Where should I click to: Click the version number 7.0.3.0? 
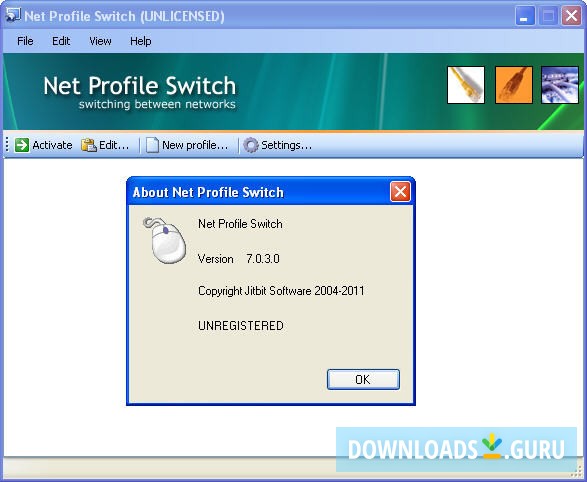coord(263,259)
